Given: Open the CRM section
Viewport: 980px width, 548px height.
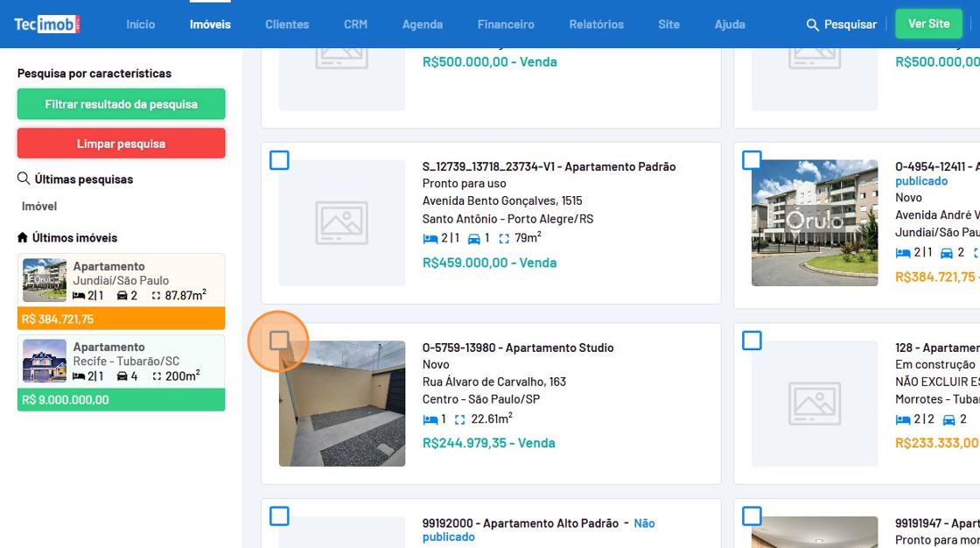Looking at the screenshot, I should [x=355, y=25].
